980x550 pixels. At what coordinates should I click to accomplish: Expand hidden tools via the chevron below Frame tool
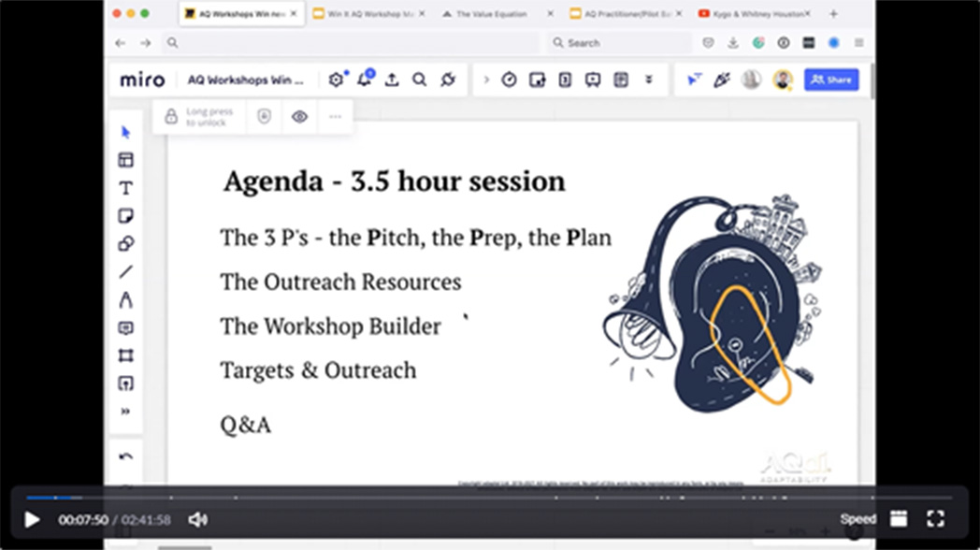(x=125, y=410)
